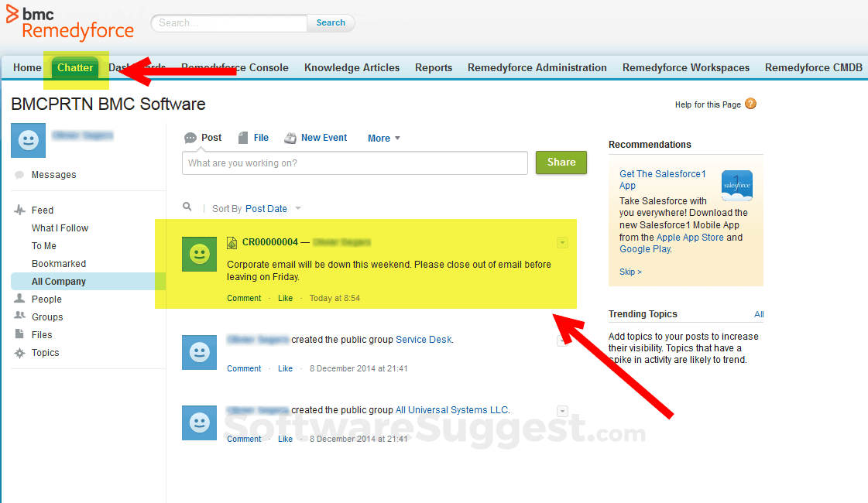
Task: Go to Knowledge Articles tab
Action: (352, 67)
